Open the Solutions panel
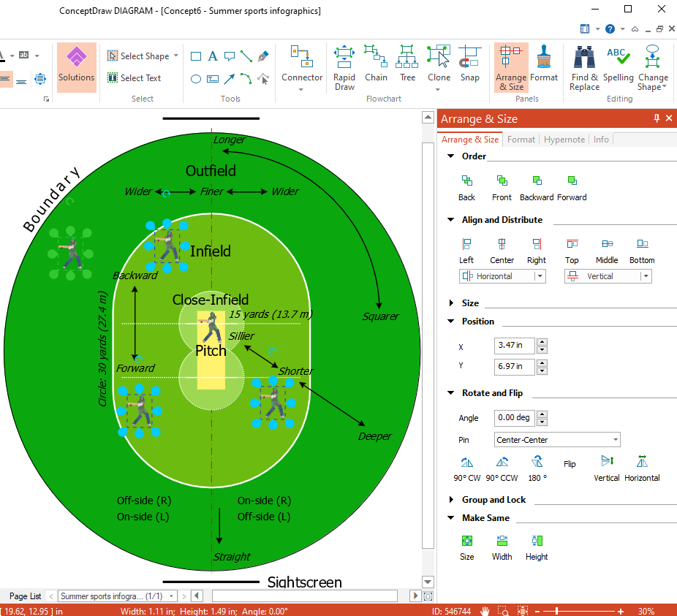Screen dimensions: 677x616 tap(77, 67)
